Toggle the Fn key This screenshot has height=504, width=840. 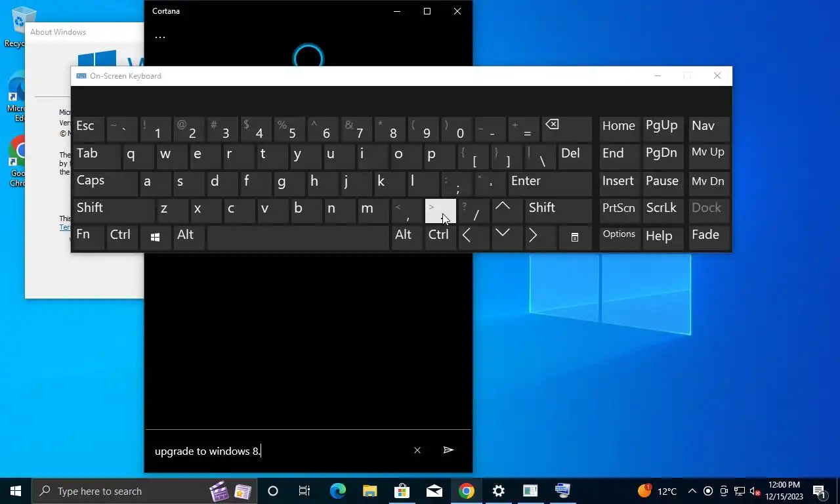pos(89,238)
